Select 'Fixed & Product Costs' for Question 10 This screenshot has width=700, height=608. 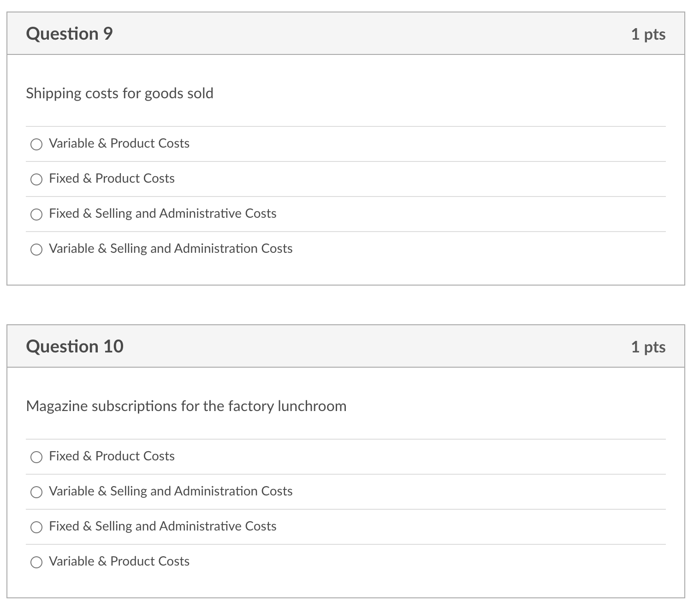pyautogui.click(x=37, y=457)
